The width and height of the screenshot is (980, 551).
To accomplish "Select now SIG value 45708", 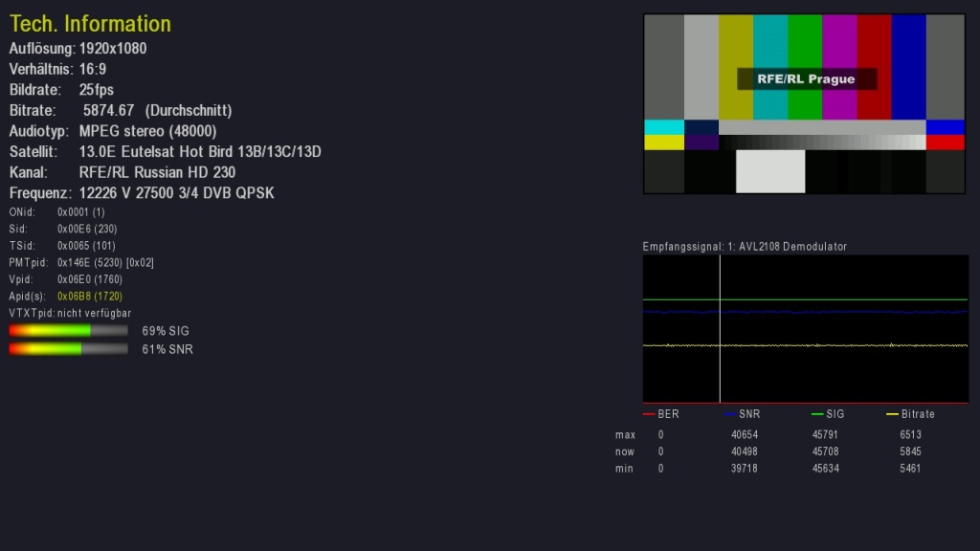I will [826, 452].
